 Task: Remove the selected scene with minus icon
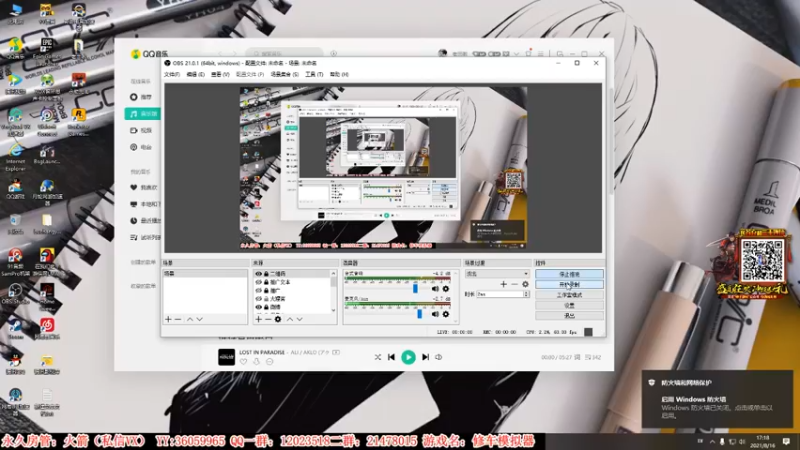coord(178,319)
